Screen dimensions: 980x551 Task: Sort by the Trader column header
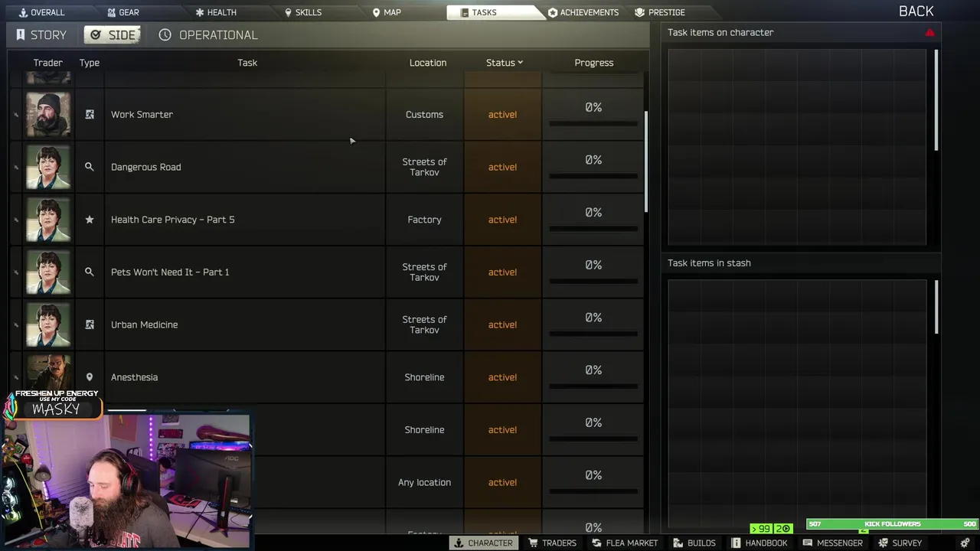(47, 63)
